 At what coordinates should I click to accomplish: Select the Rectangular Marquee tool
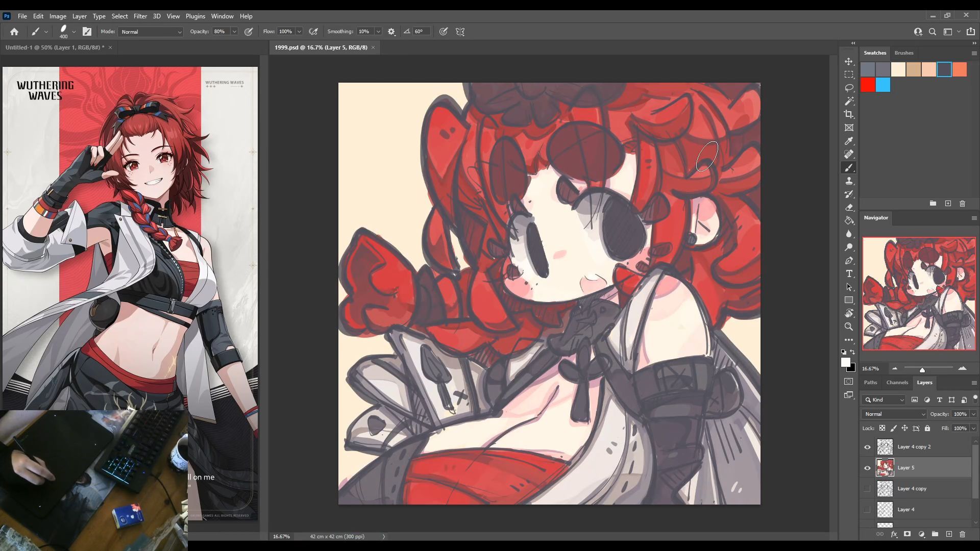[849, 74]
